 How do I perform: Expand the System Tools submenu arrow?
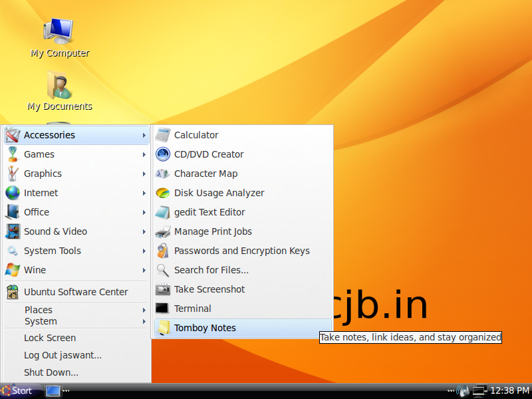click(144, 251)
